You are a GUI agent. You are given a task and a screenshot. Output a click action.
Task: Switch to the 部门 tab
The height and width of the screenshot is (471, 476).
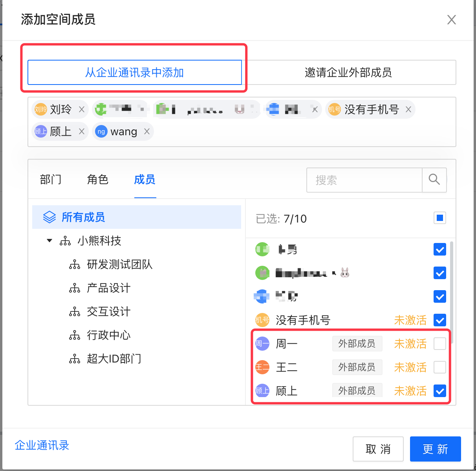[51, 180]
